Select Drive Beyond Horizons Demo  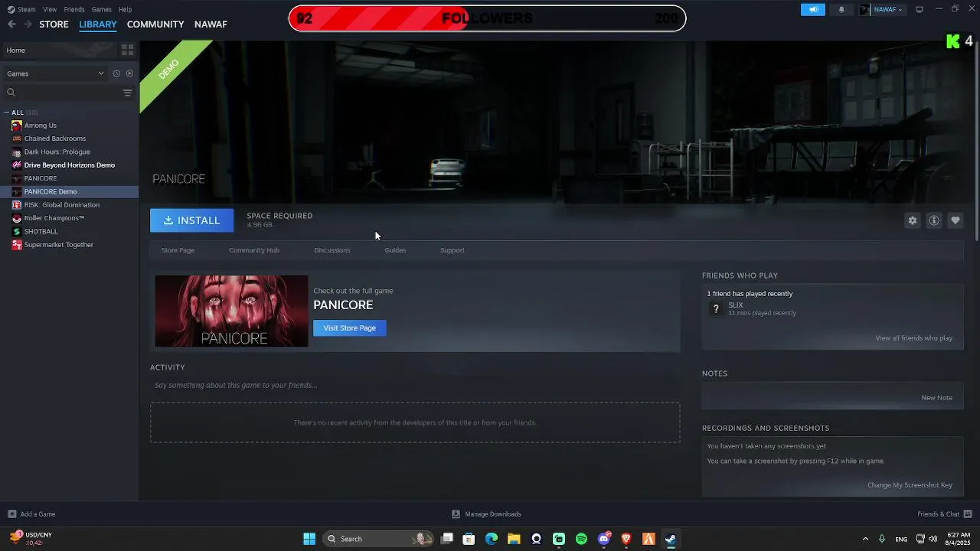click(69, 165)
